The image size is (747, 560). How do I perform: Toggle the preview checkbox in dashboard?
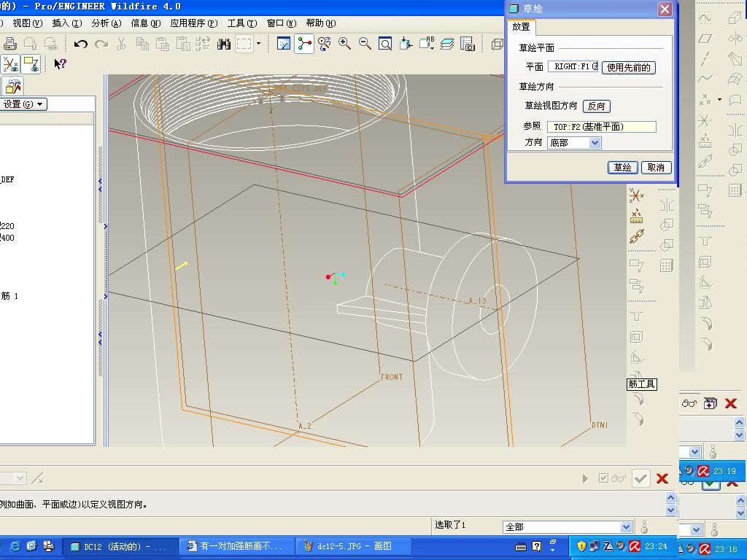point(603,478)
